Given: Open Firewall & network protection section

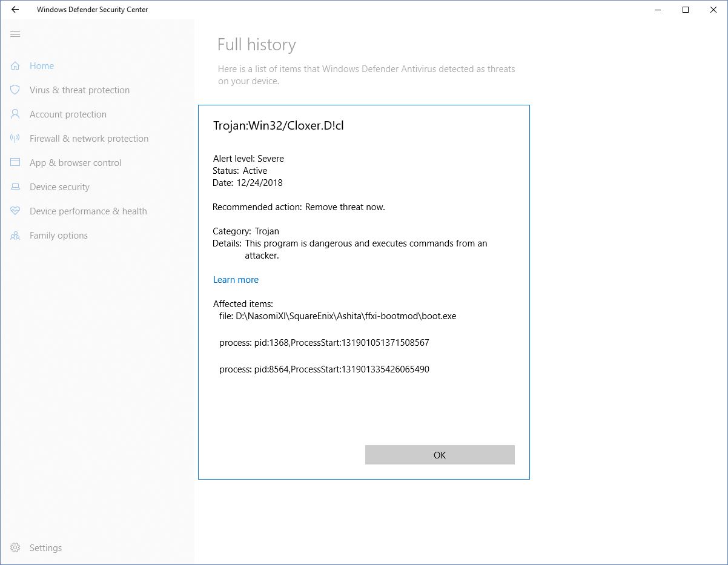Looking at the screenshot, I should [89, 139].
